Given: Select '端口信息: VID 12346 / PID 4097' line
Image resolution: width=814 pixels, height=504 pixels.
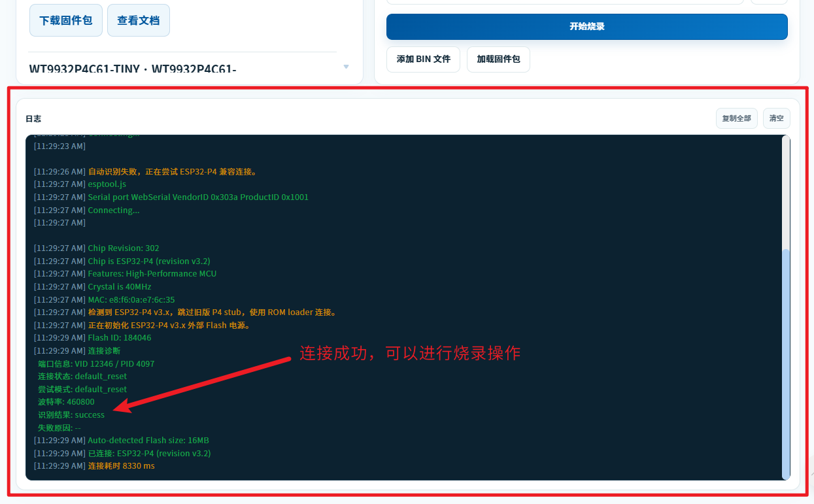Looking at the screenshot, I should tap(96, 363).
